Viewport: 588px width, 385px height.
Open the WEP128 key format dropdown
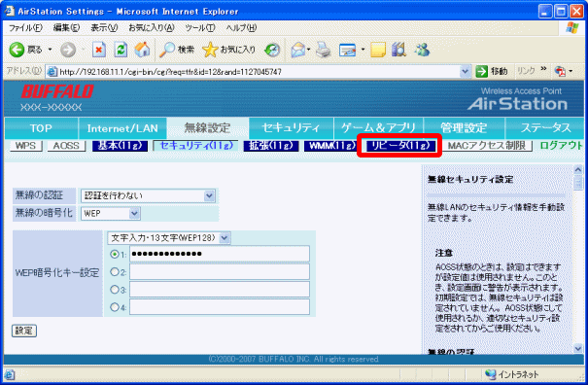pyautogui.click(x=169, y=238)
